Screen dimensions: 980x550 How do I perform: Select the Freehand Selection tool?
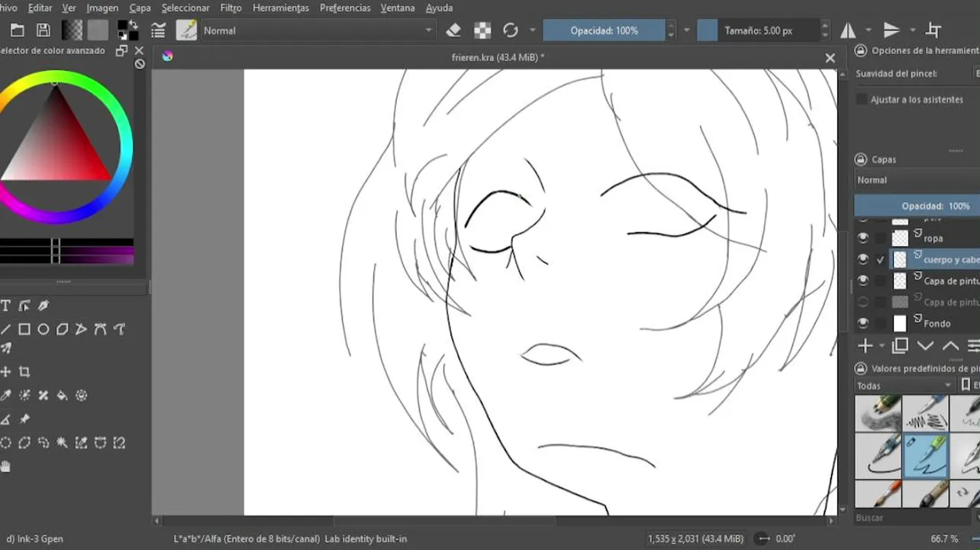tap(44, 443)
